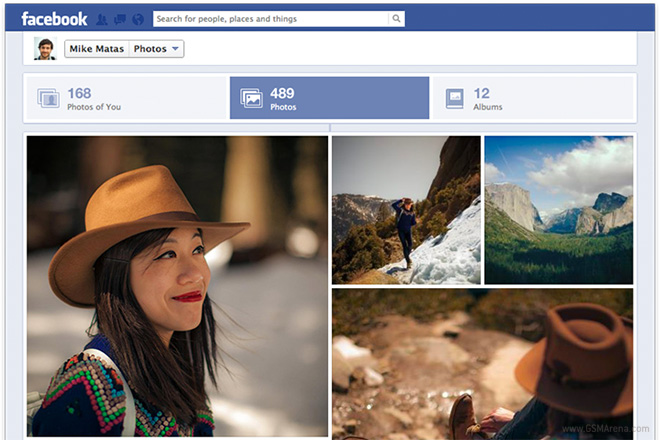
Task: Select the 489 Photos tab
Action: pos(329,98)
